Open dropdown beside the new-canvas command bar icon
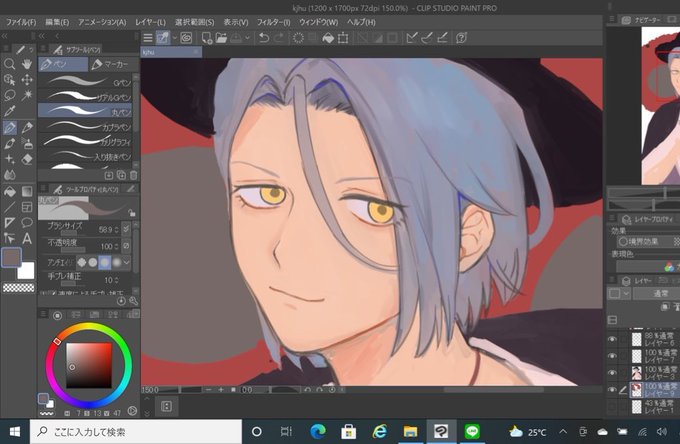 click(x=175, y=38)
